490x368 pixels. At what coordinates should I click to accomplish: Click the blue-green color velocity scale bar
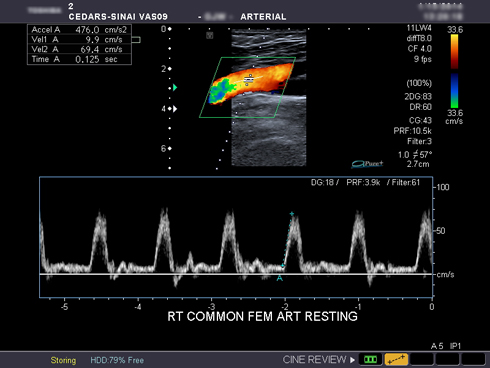click(454, 91)
